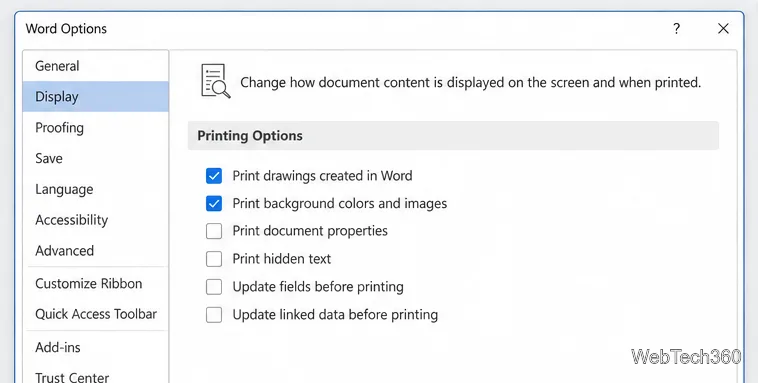Go to the Add-ins category
This screenshot has width=758, height=383.
coord(95,347)
